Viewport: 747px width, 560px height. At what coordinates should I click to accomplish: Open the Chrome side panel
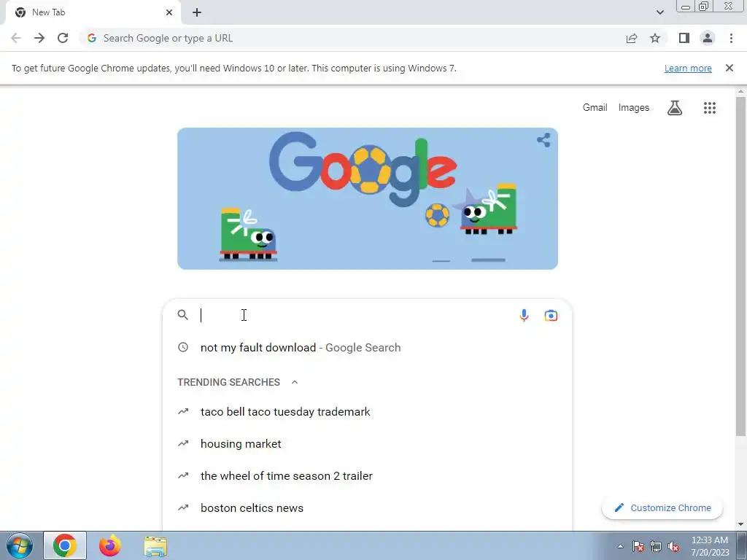click(x=684, y=38)
